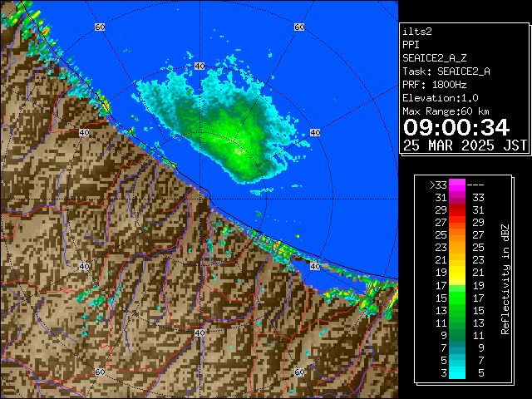Click the radar site name "ilts2"

tap(417, 32)
